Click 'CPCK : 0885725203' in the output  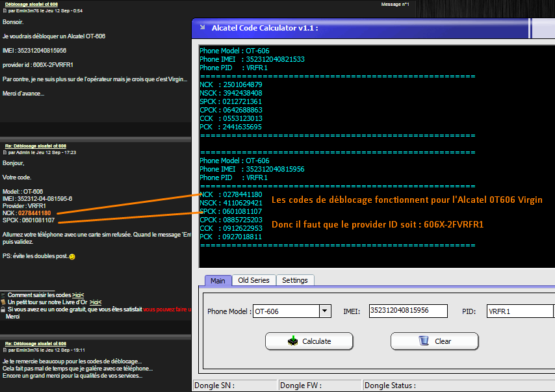(231, 220)
